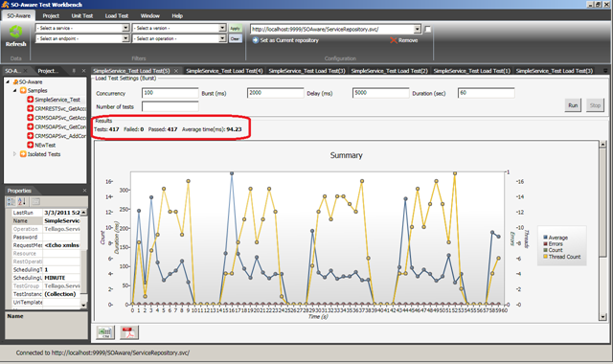Viewport: 613px width, 364px height.
Task: Toggle the checkbox next to repository URL
Action: [428, 30]
